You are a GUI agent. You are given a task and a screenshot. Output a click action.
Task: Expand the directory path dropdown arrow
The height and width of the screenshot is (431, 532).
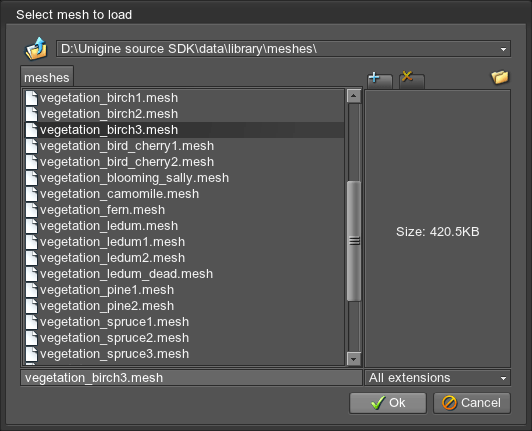click(x=504, y=49)
